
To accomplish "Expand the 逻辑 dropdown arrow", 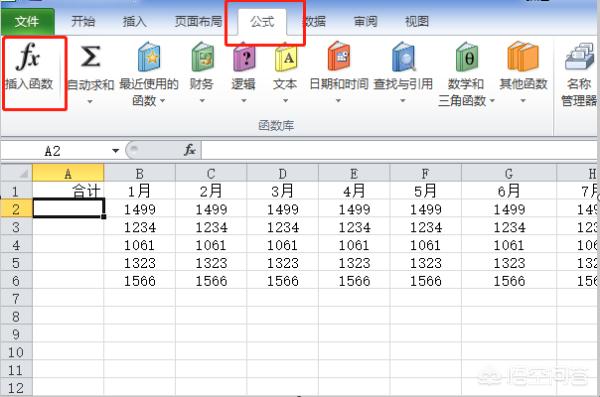I will point(243,101).
